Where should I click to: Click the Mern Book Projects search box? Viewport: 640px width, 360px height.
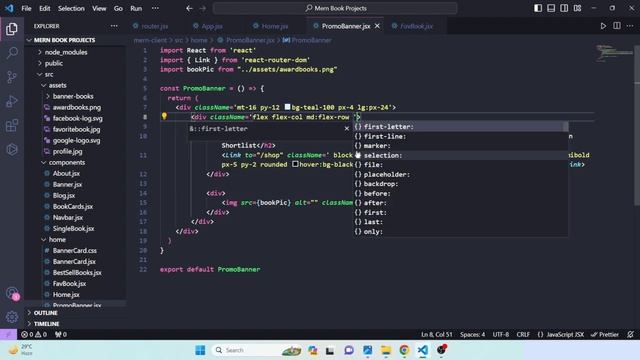pos(335,8)
